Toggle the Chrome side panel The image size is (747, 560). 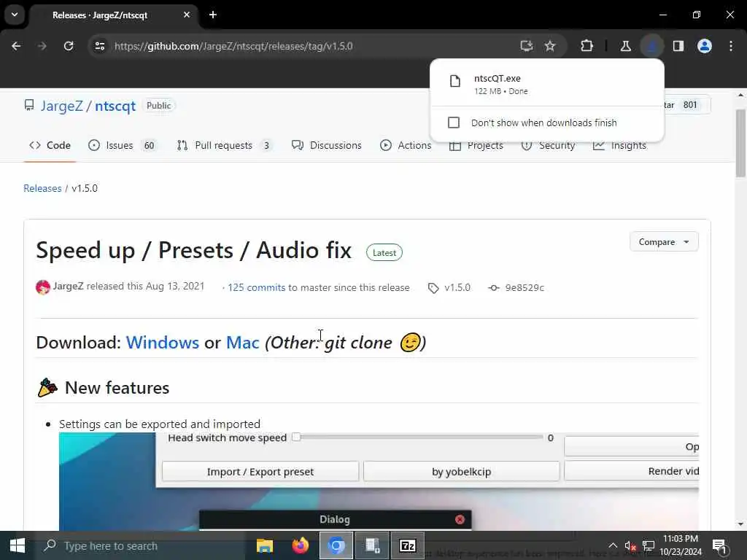point(678,46)
